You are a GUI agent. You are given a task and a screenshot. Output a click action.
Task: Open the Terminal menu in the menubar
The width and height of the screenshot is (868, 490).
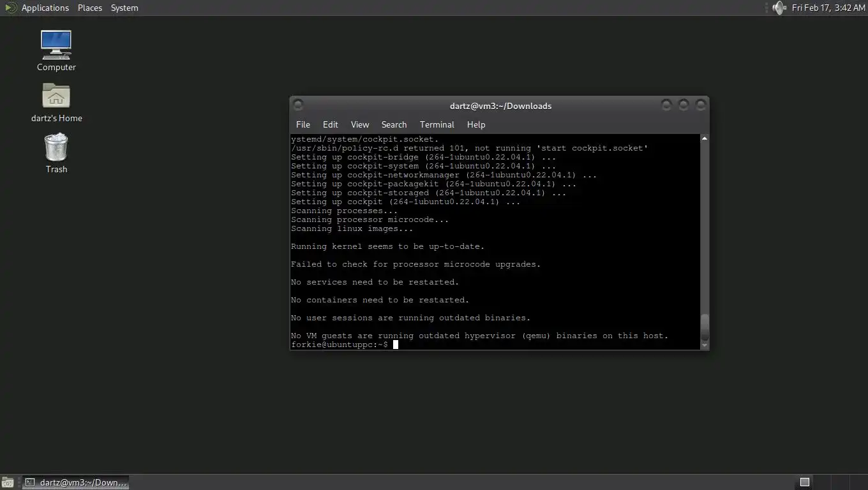(437, 124)
